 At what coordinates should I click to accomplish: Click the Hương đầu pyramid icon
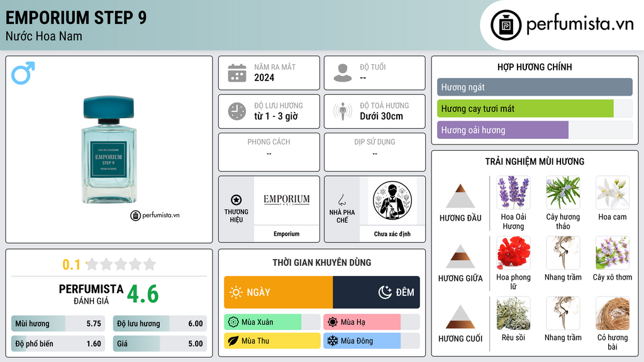pyautogui.click(x=460, y=196)
